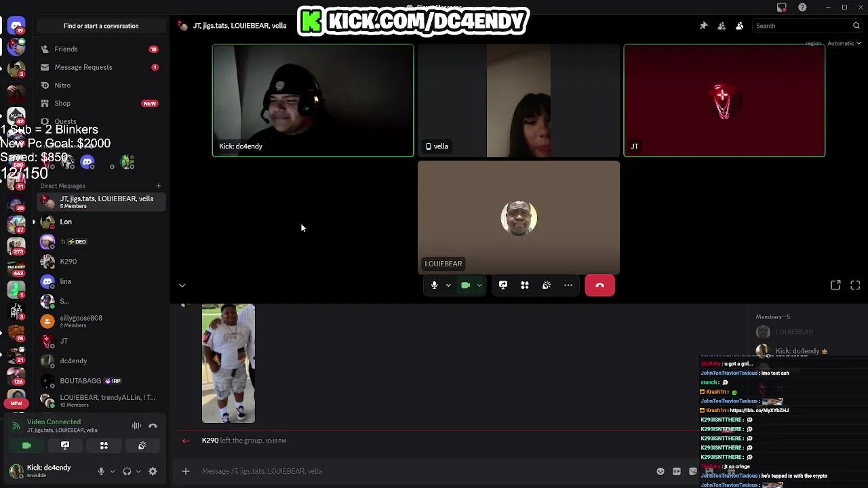This screenshot has width=868, height=488.
Task: Open the group DM with JT, jigs.tats, LOUIEBEAR, vella
Action: point(101,202)
